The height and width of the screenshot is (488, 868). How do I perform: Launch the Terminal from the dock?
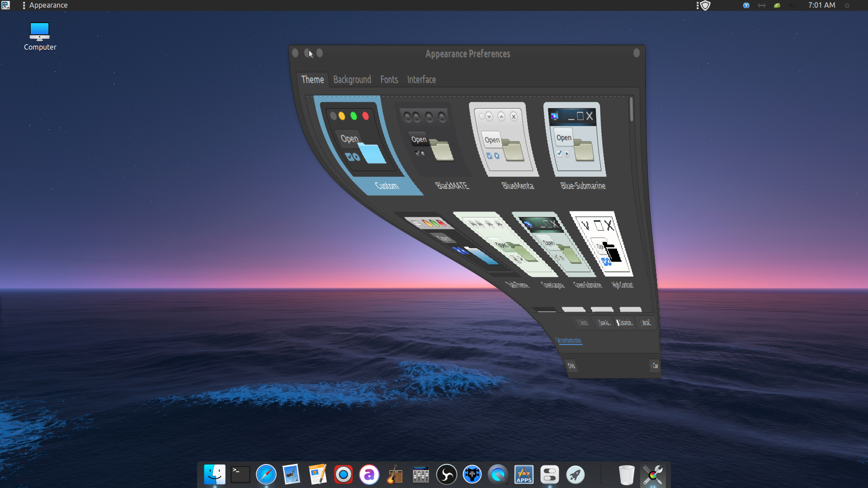(240, 474)
